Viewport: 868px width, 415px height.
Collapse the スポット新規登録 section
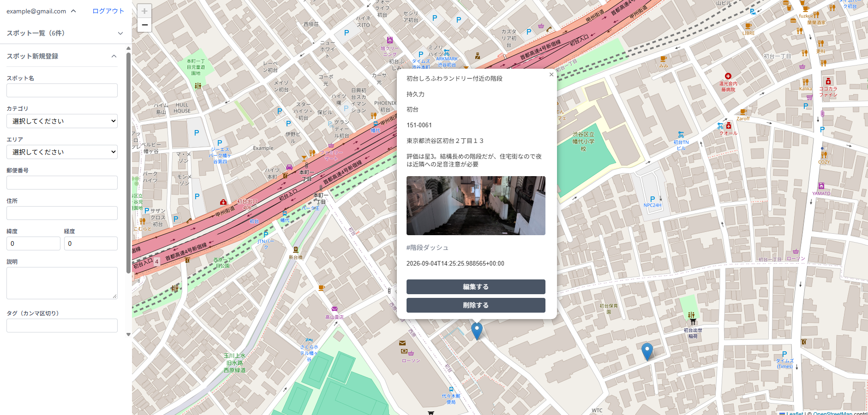tap(62, 56)
